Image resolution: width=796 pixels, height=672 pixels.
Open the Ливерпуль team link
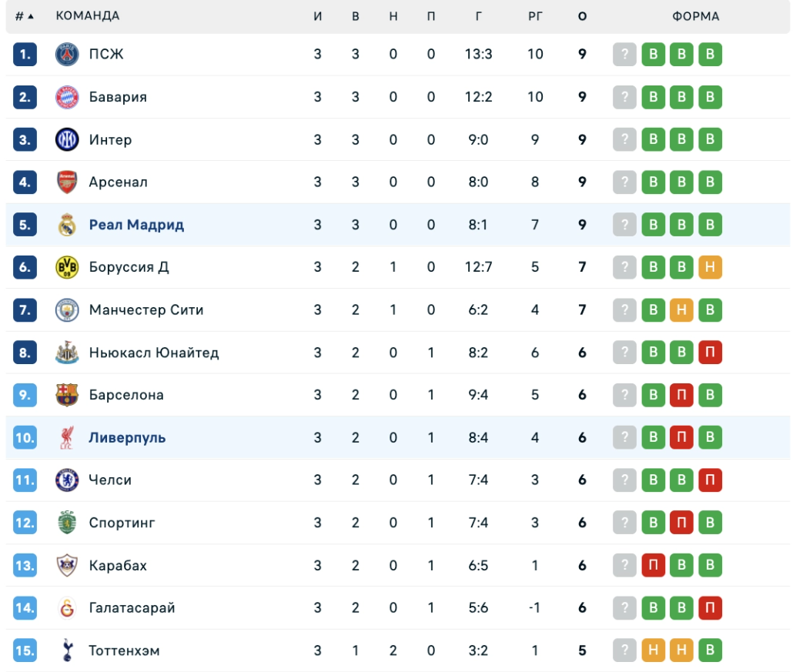click(x=127, y=438)
